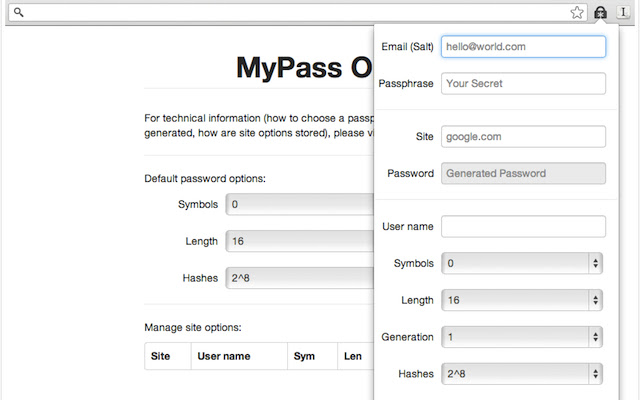
Task: Click the extension icon right of padlock
Action: coord(623,12)
